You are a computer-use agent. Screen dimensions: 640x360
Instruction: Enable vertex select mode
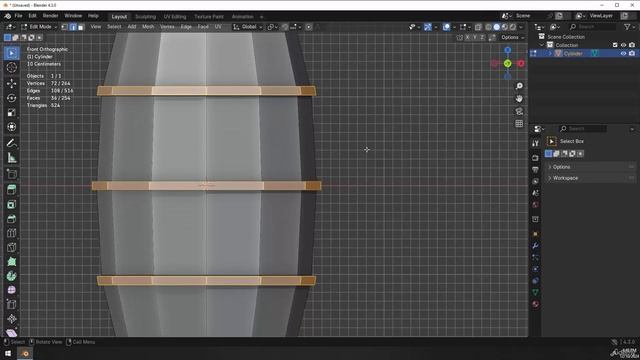click(x=64, y=27)
